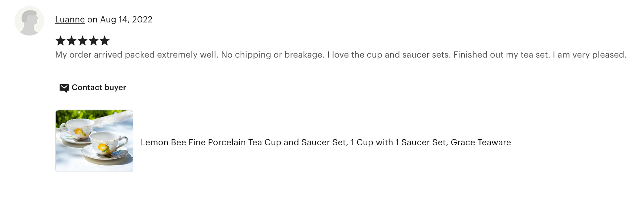Click the envelope icon beside Contact buyer
This screenshot has width=644, height=201.
coord(64,88)
